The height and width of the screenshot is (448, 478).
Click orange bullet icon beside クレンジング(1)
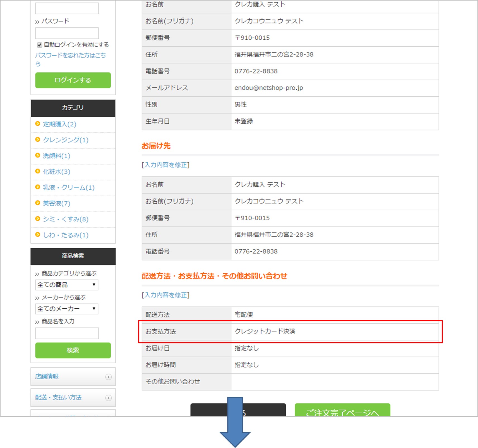click(38, 139)
